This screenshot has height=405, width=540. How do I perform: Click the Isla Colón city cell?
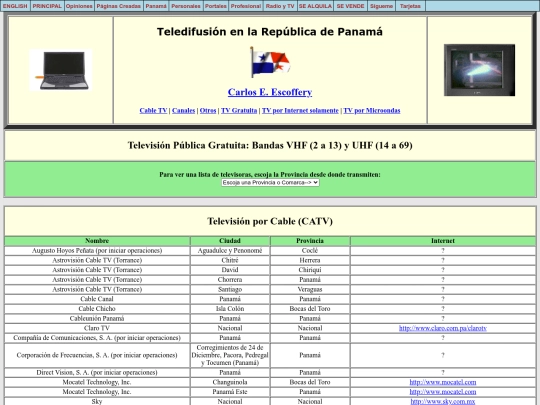[230, 309]
